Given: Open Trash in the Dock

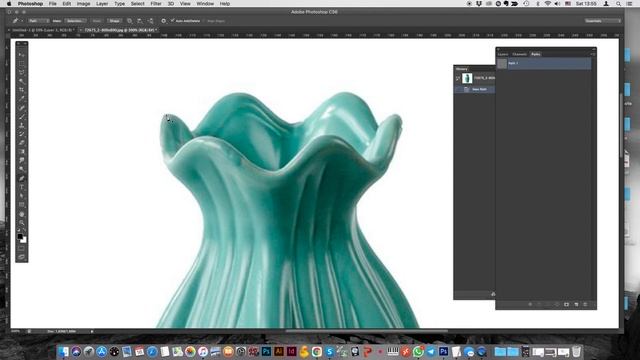Looking at the screenshot, I should tap(576, 351).
